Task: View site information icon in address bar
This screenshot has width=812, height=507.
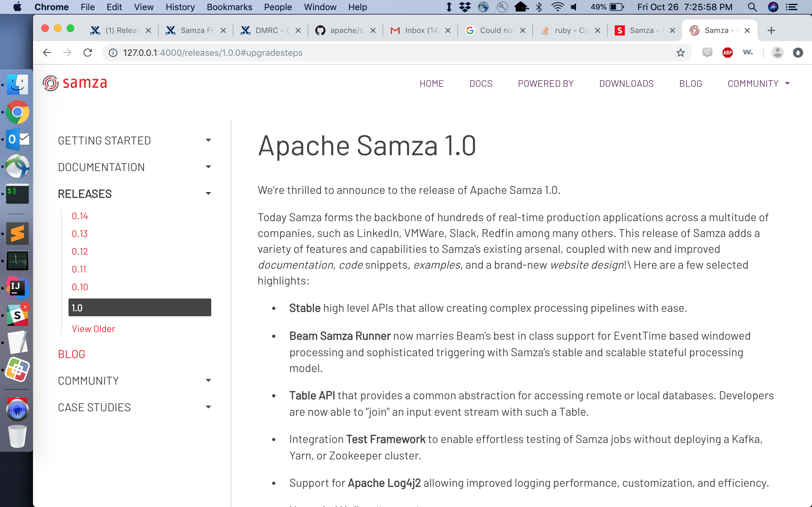Action: (x=113, y=53)
